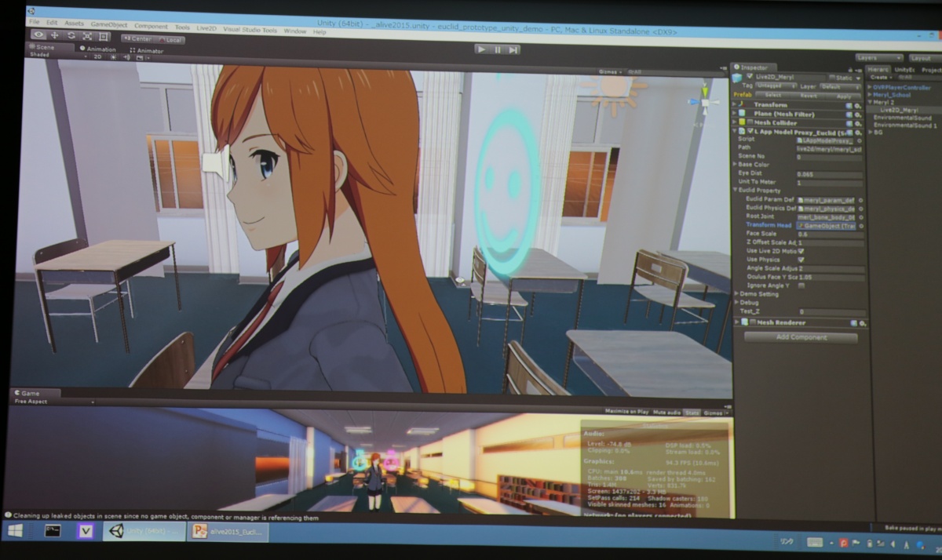The width and height of the screenshot is (942, 560).
Task: Pick Euclid Param Def object selector
Action: 860,200
